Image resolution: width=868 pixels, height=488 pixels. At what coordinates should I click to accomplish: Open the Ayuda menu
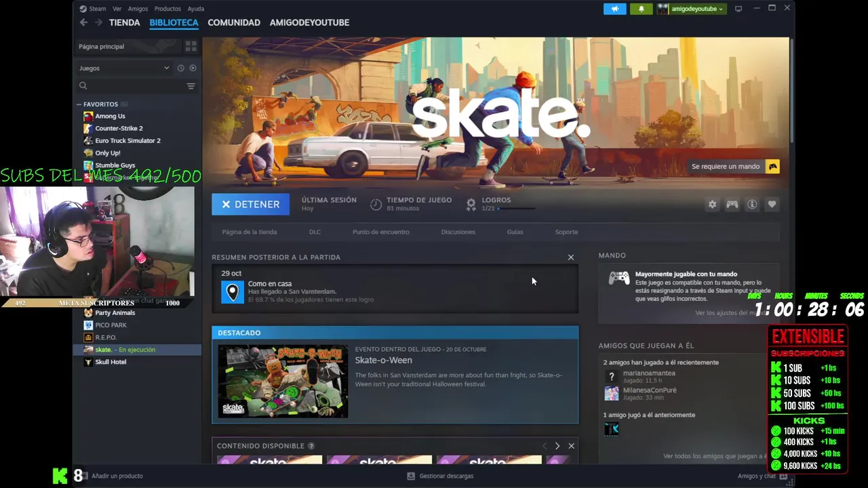(x=195, y=9)
